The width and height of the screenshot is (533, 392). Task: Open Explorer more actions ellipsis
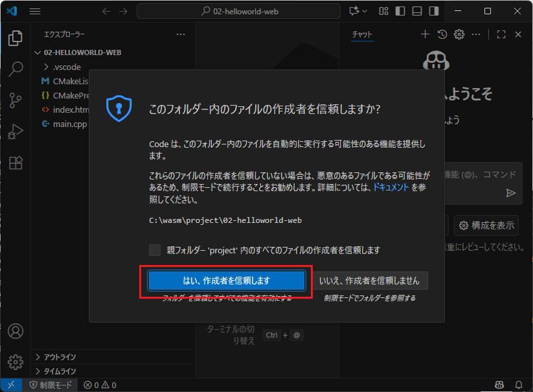click(181, 34)
